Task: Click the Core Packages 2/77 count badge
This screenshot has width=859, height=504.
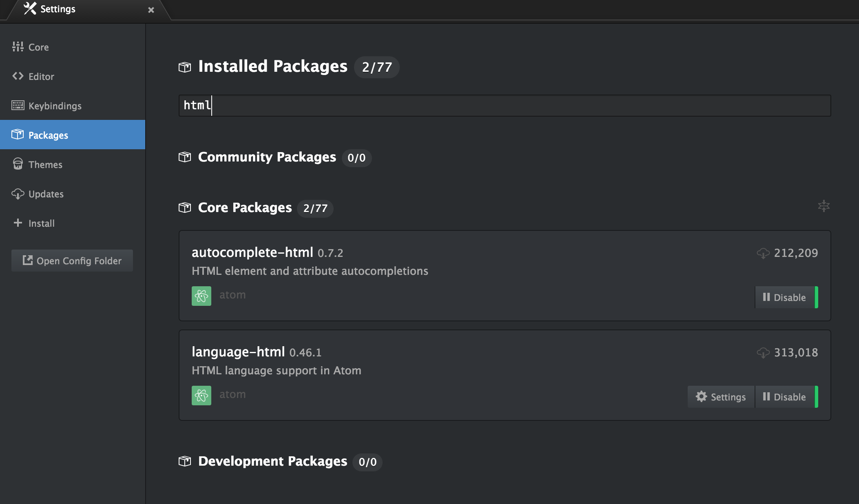Action: click(315, 208)
